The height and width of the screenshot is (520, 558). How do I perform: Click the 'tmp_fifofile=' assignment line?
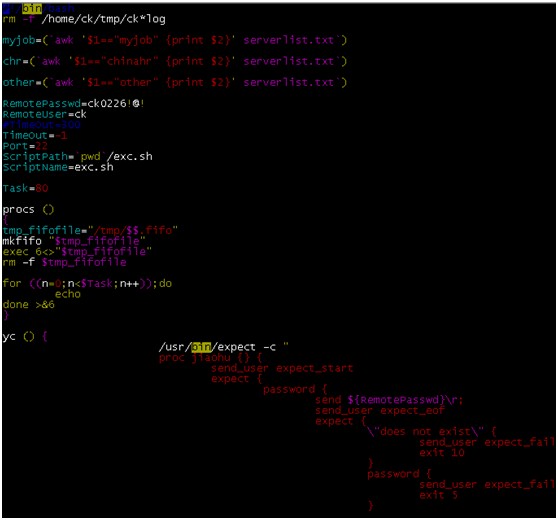point(90,230)
